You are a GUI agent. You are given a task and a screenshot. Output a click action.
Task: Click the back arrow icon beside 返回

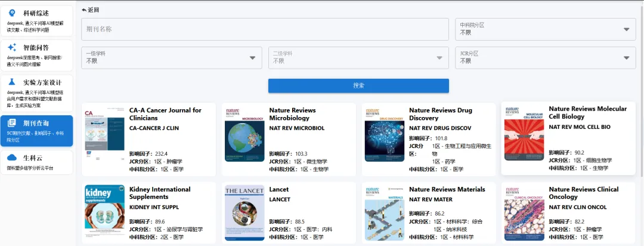click(x=84, y=10)
